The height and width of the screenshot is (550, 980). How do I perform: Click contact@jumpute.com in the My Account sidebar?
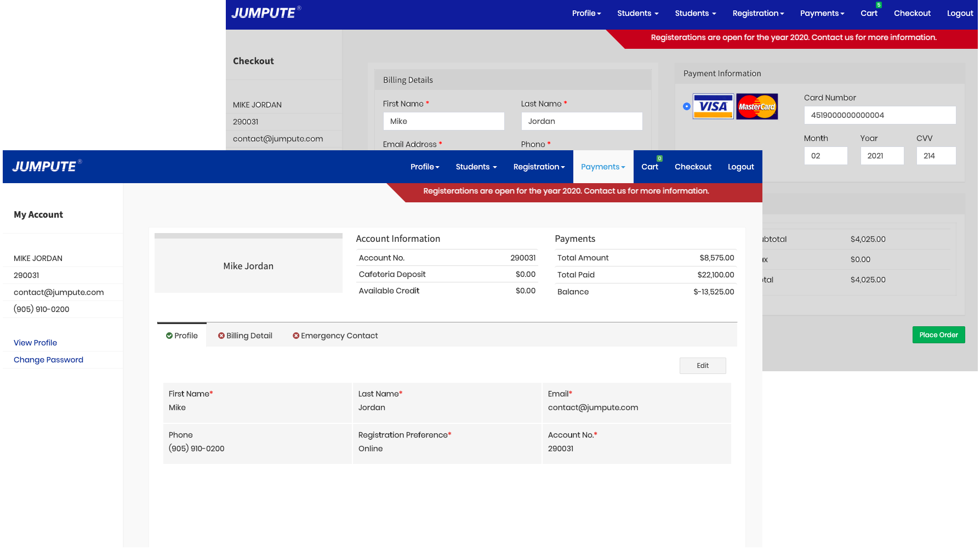[x=59, y=292]
